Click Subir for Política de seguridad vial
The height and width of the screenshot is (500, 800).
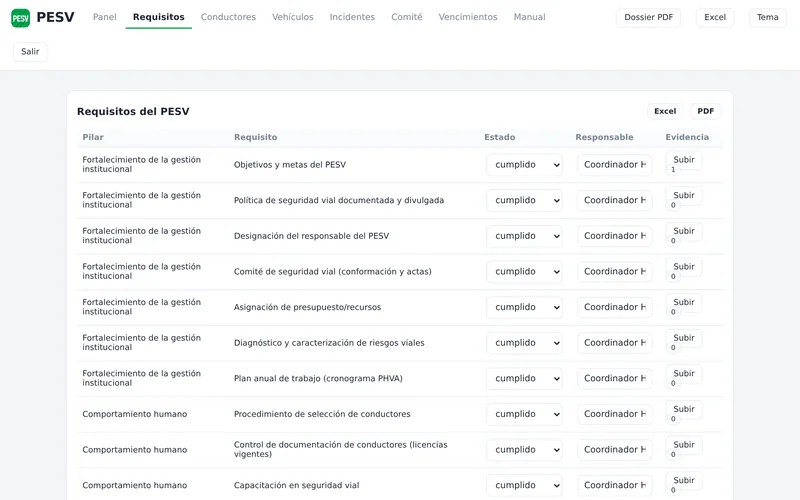684,196
